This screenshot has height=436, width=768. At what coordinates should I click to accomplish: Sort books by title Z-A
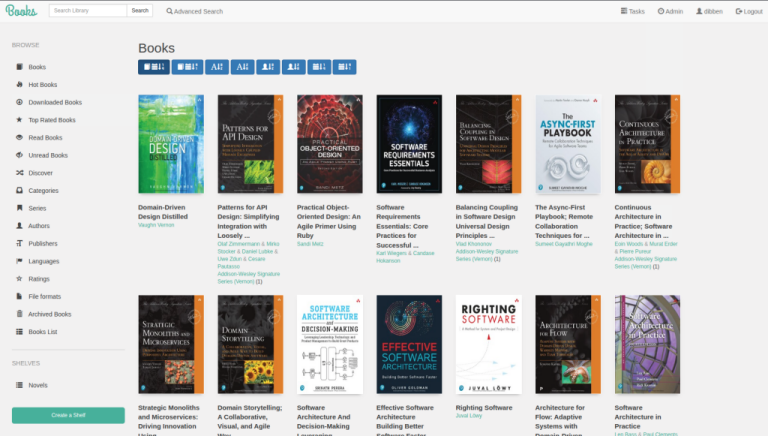click(x=241, y=67)
